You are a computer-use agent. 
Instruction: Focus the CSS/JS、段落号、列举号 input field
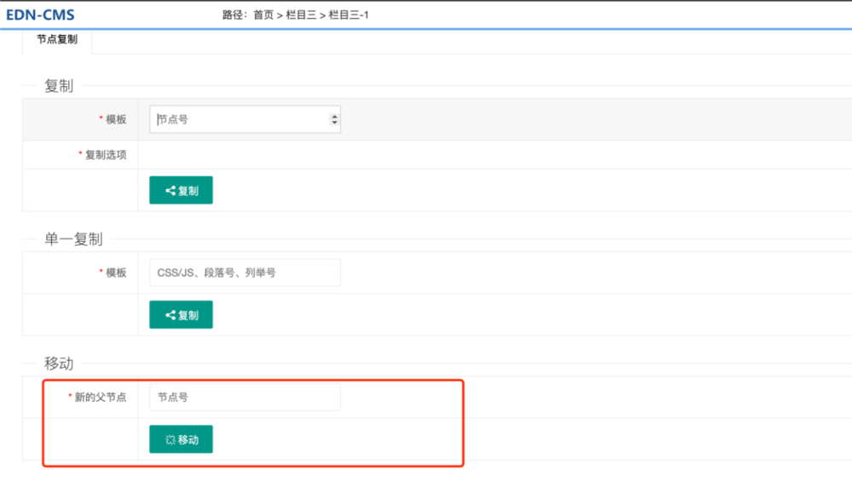[245, 273]
